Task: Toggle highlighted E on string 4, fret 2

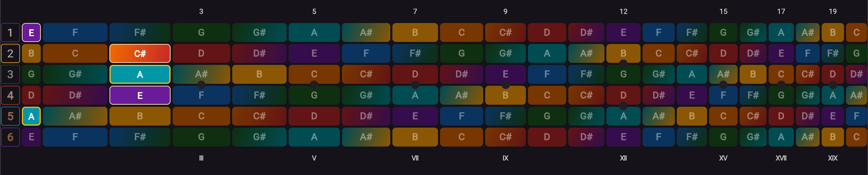Action: [x=140, y=95]
